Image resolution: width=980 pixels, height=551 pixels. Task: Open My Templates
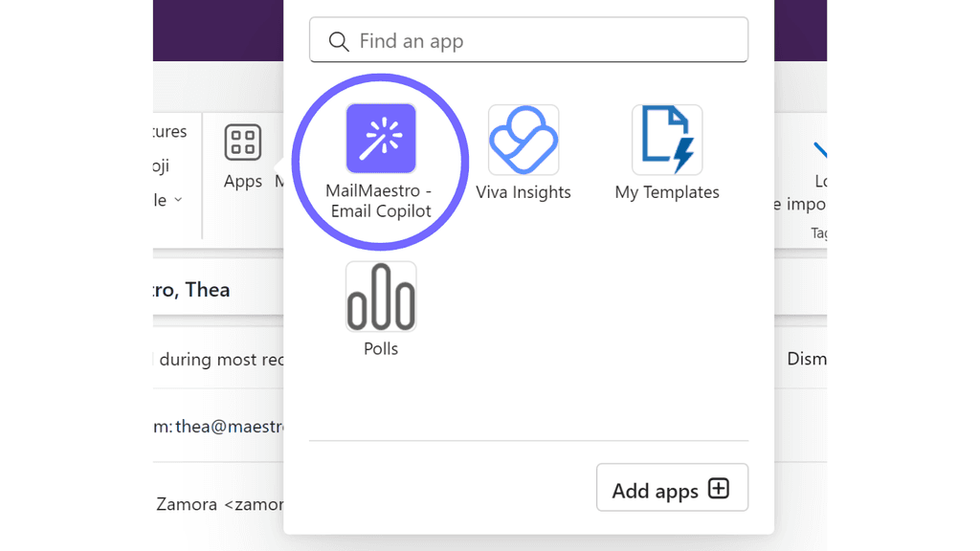point(667,153)
